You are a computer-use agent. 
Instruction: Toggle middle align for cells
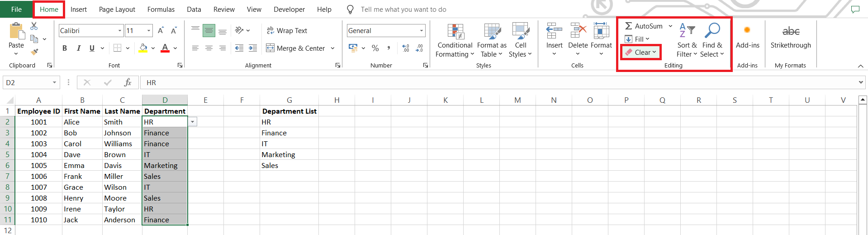(x=209, y=30)
